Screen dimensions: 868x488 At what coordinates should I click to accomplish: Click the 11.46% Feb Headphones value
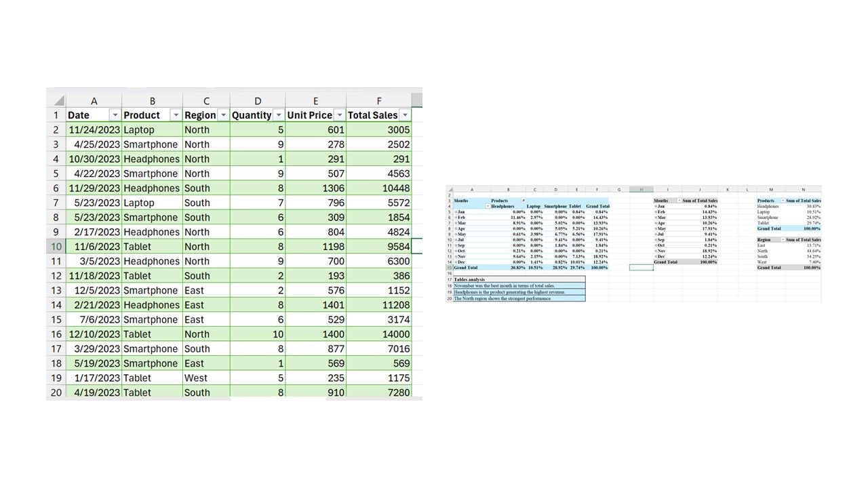coord(517,218)
